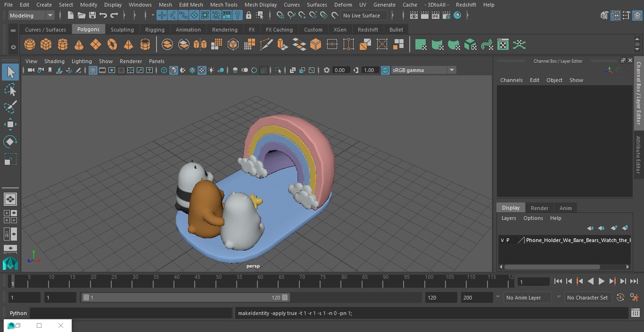Create a polygon cube from the shelf
The image size is (644, 332).
pyautogui.click(x=46, y=45)
